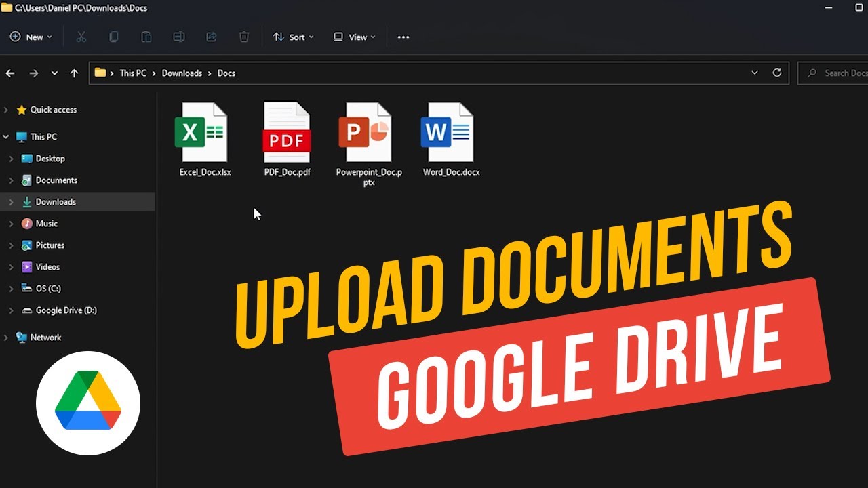This screenshot has width=868, height=488.
Task: Go forward with the right arrow
Action: (33, 73)
